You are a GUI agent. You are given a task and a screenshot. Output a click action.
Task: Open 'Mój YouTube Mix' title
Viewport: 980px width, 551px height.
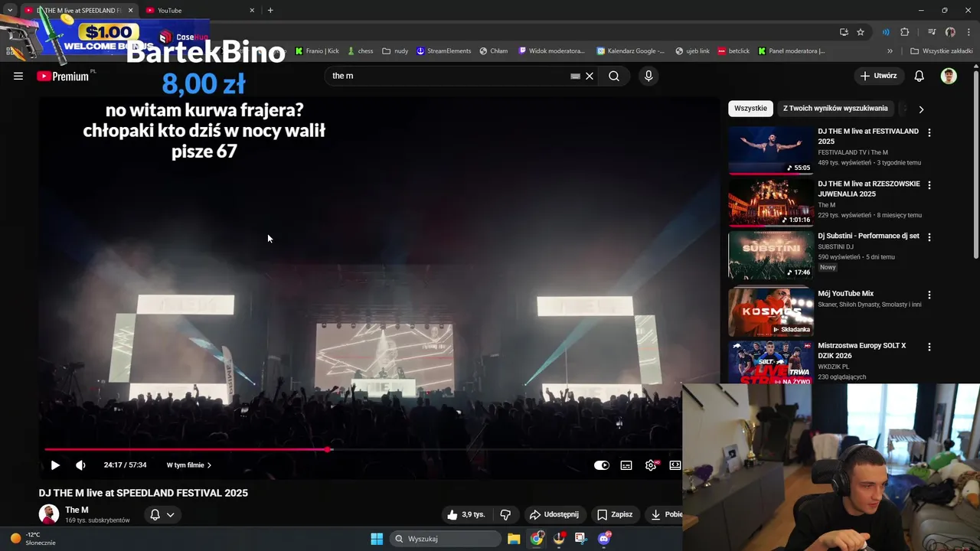pos(845,293)
